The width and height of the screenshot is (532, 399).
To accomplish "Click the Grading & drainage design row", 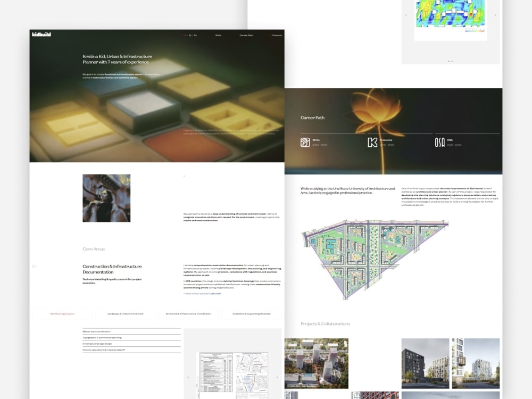I will 131,344.
